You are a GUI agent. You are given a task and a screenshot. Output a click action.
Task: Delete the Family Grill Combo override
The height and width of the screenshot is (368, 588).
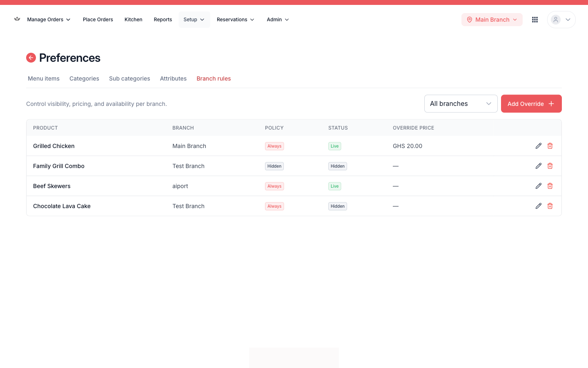pyautogui.click(x=550, y=166)
